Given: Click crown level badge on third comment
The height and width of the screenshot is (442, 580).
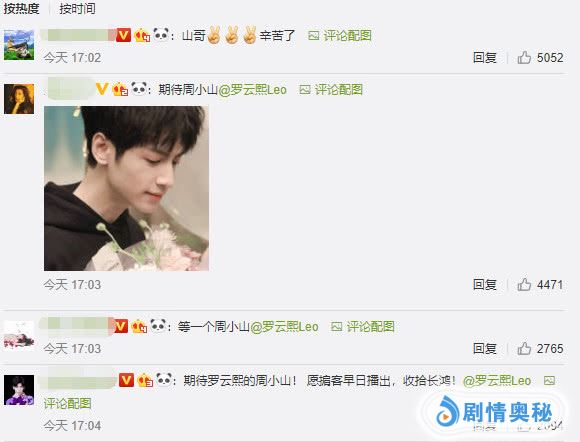Looking at the screenshot, I should (139, 327).
